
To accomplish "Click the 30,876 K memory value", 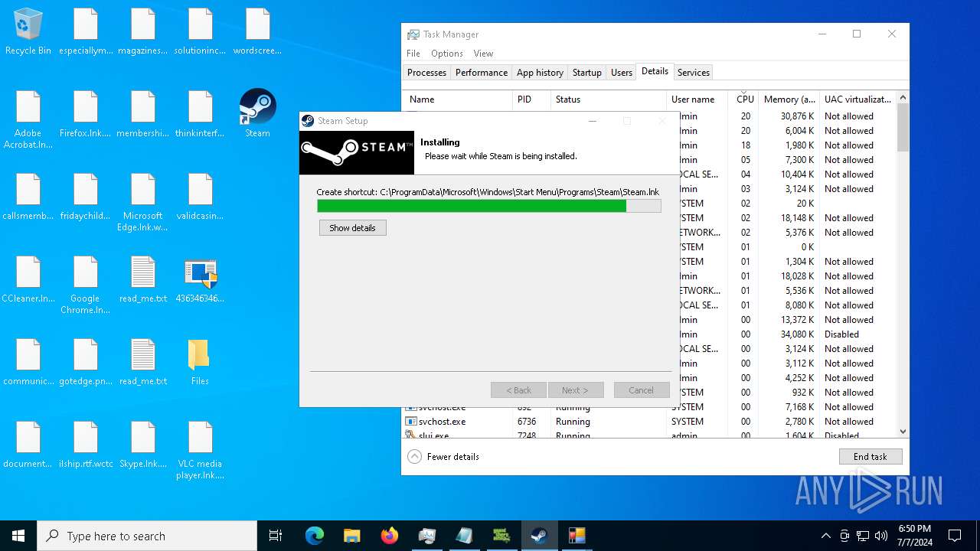I will tap(797, 116).
